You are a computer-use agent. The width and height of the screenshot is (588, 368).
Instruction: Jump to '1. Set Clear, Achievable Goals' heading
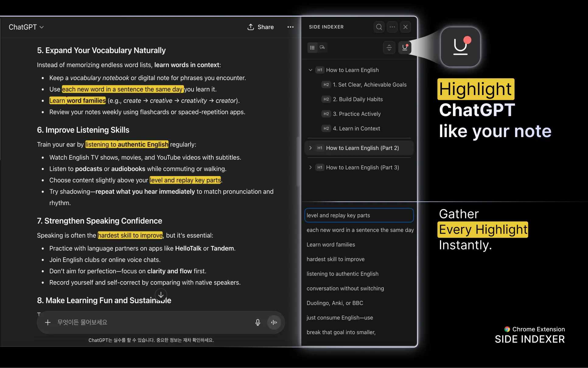(x=369, y=85)
